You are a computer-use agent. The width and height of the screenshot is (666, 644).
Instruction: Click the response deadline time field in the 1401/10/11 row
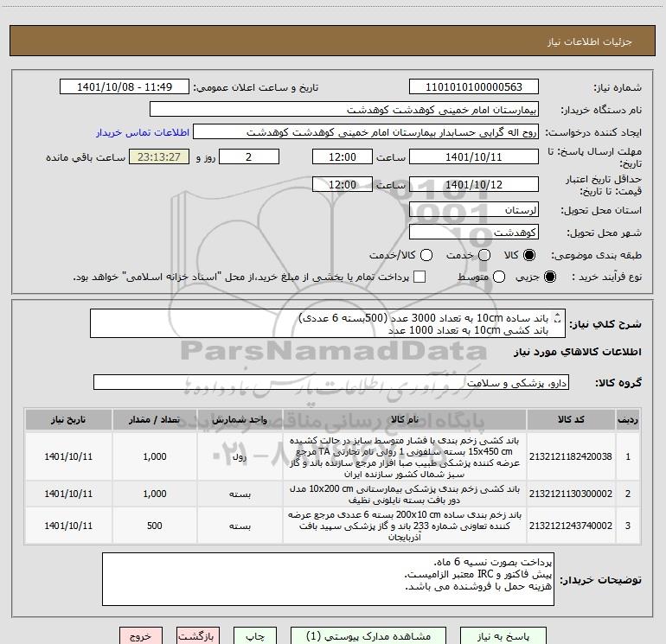343,157
